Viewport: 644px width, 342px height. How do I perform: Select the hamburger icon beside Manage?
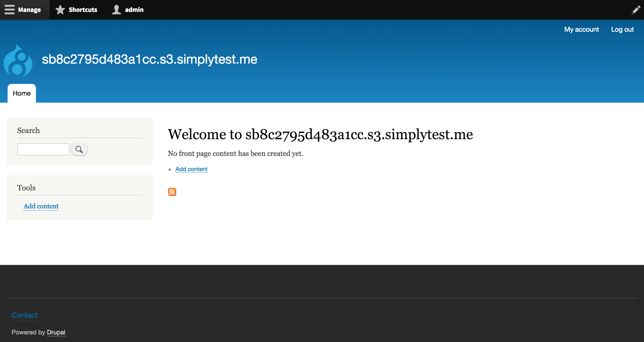tap(9, 10)
